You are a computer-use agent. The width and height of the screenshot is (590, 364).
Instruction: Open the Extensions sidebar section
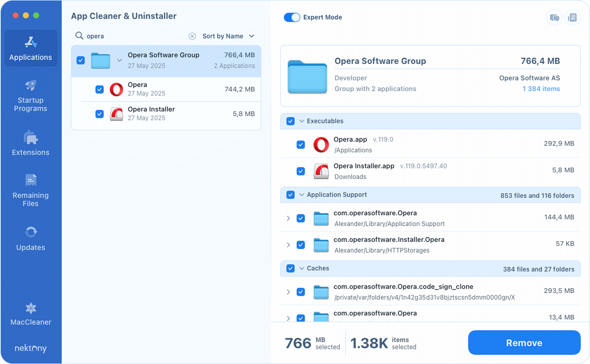pyautogui.click(x=31, y=143)
